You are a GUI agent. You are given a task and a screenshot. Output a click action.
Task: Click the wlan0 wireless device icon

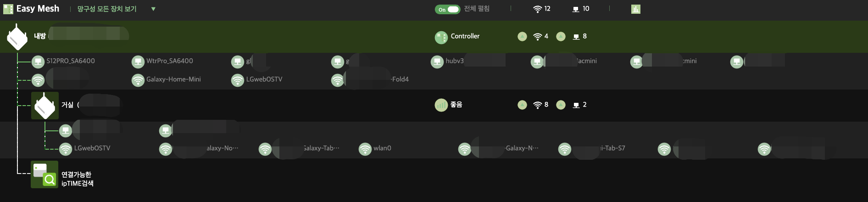[x=365, y=149]
